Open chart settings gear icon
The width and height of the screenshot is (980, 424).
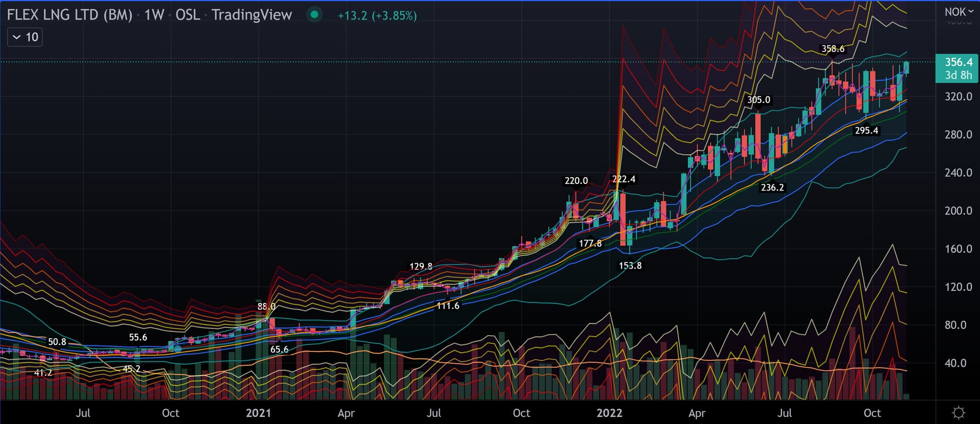tap(959, 412)
